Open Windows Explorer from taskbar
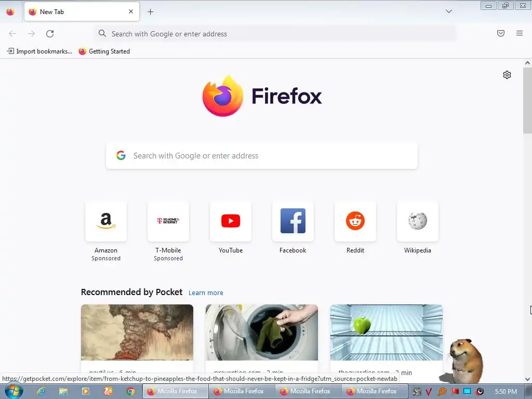Viewport: 532px width, 399px height. pos(63,391)
